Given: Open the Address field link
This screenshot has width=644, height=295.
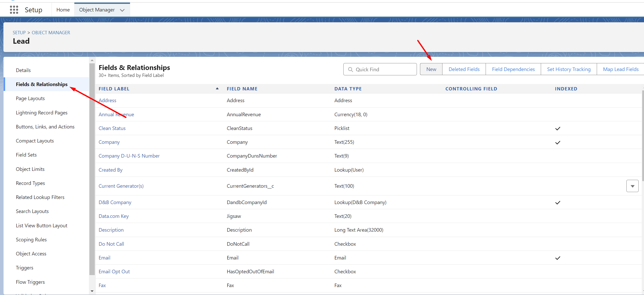Looking at the screenshot, I should tap(108, 100).
